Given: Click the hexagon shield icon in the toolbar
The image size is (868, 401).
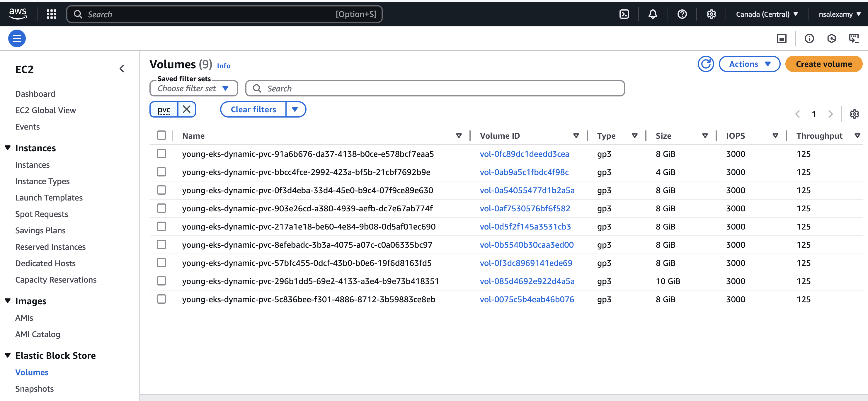Looking at the screenshot, I should [831, 38].
